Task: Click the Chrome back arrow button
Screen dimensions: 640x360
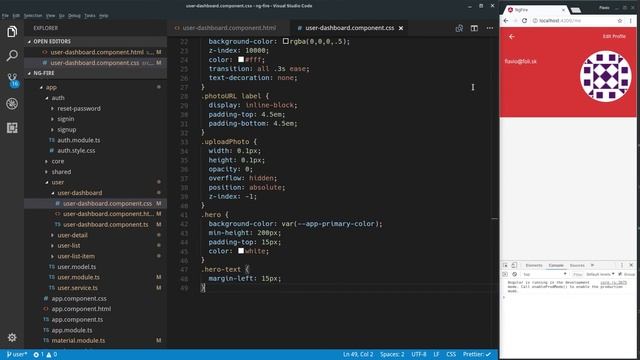Action: 506,20
